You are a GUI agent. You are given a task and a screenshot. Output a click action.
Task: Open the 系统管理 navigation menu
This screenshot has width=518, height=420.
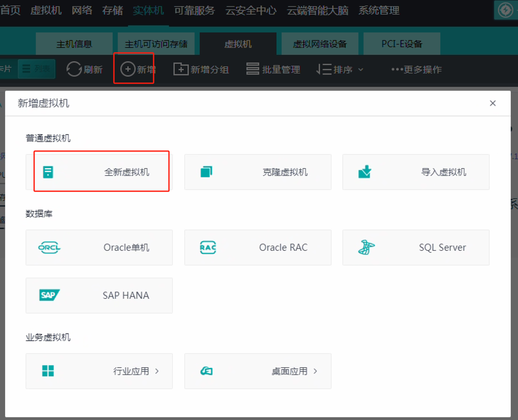click(379, 10)
